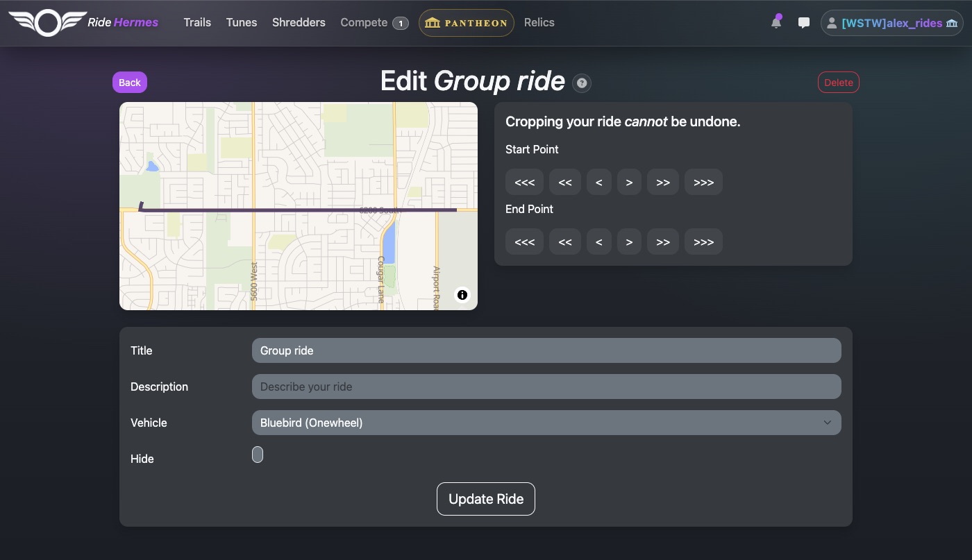Click the temple badge beside alex_rides
Viewport: 972px width, 560px height.
[x=952, y=23]
